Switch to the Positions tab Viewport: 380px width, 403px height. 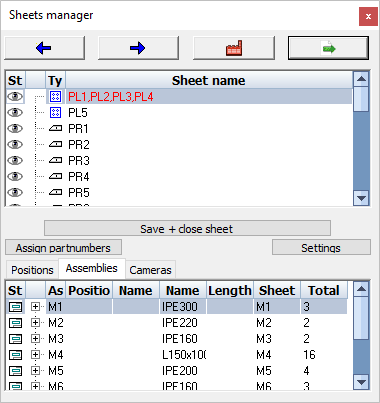(x=32, y=270)
